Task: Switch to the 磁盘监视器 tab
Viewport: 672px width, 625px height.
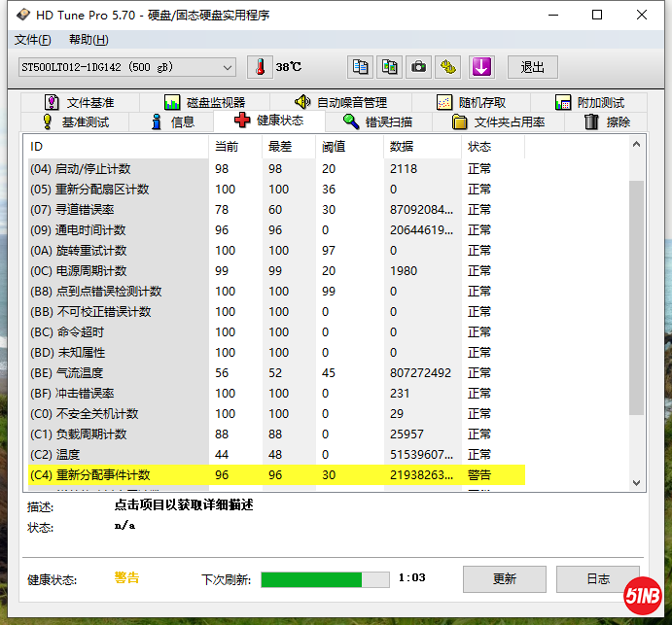Action: click(x=204, y=102)
